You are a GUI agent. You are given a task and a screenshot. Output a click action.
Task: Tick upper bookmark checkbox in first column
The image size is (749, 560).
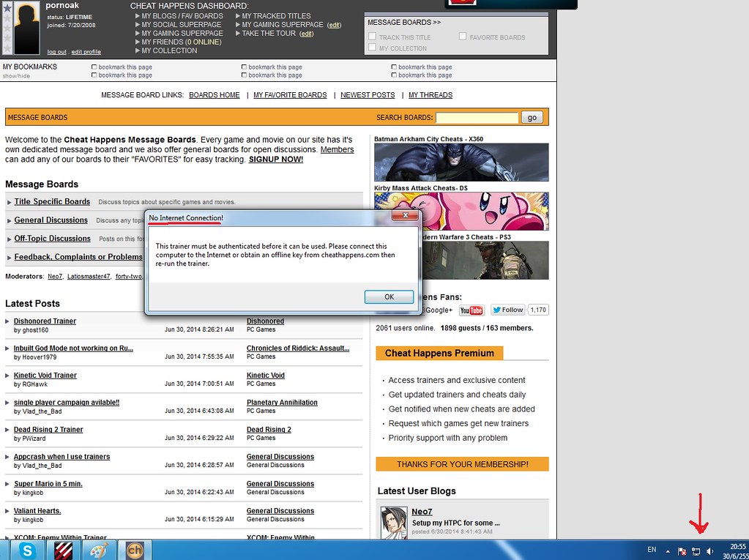click(x=94, y=67)
